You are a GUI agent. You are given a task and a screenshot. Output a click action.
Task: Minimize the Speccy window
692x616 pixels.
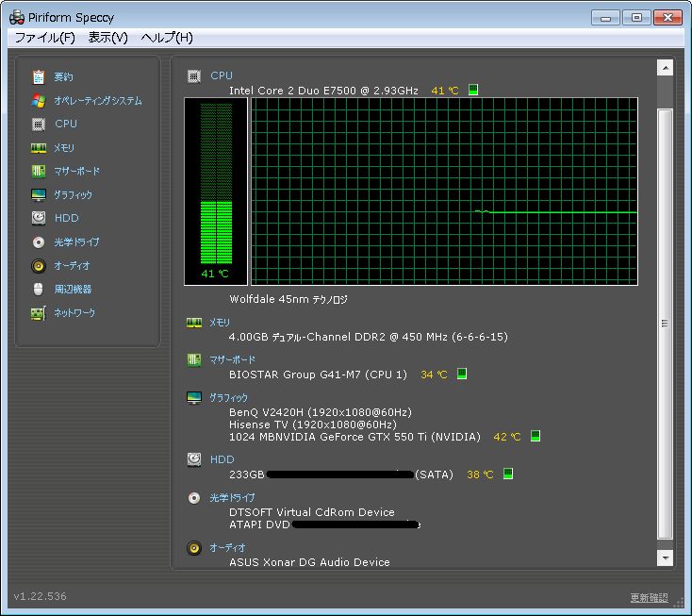[x=605, y=18]
